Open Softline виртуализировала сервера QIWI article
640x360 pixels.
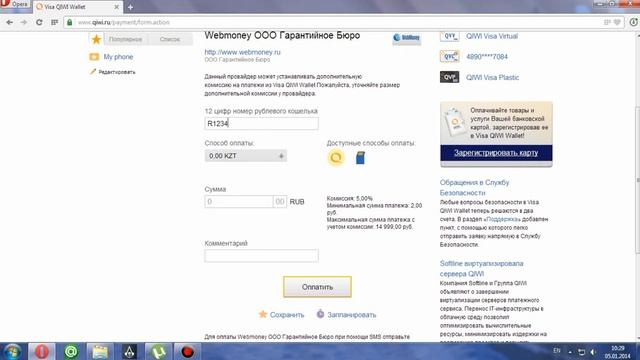pos(482,269)
